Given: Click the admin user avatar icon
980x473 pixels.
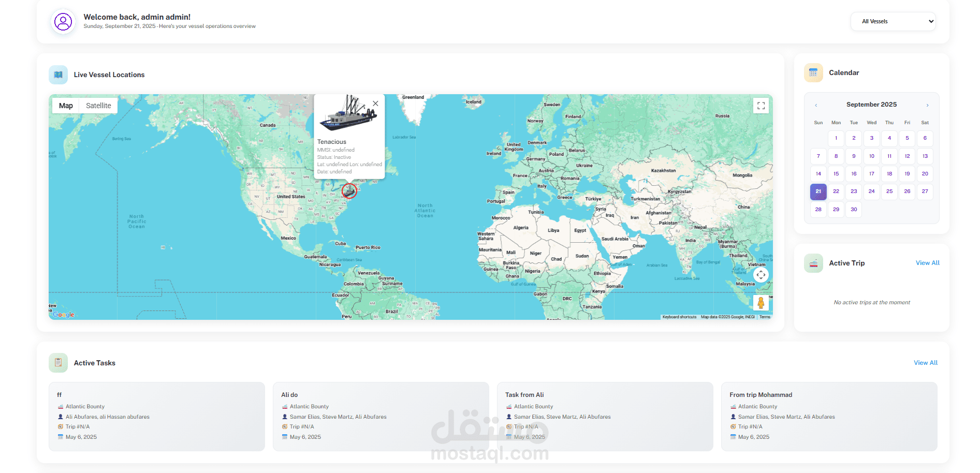Looking at the screenshot, I should click(63, 22).
